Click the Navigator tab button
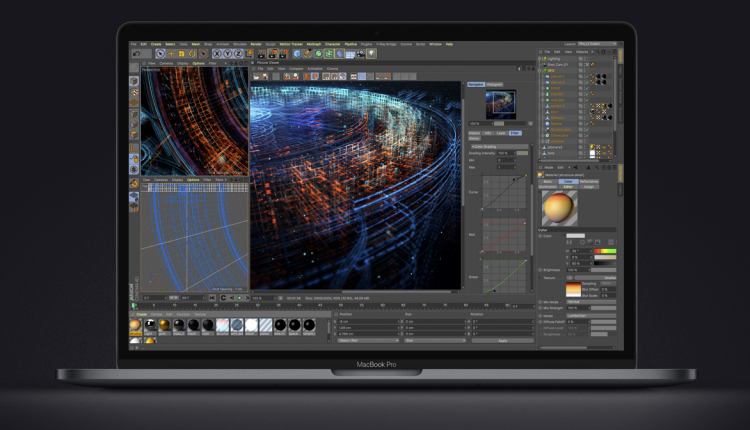 coord(476,84)
